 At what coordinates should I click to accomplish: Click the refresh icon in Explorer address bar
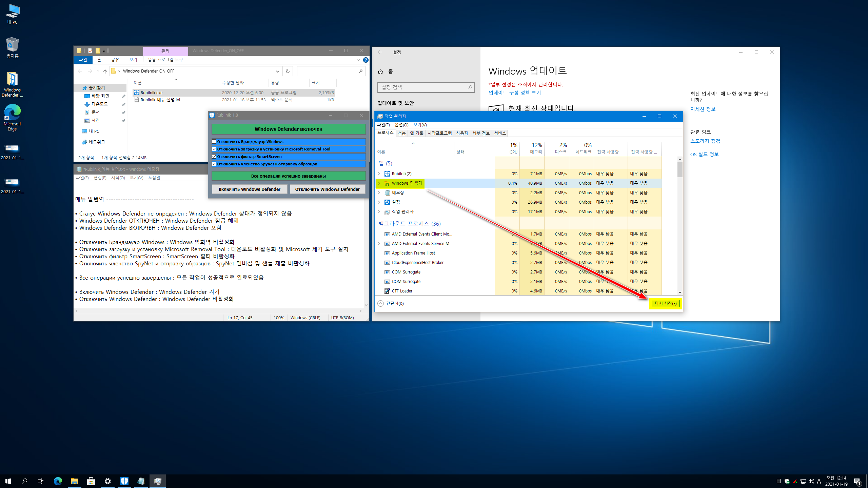coord(288,71)
